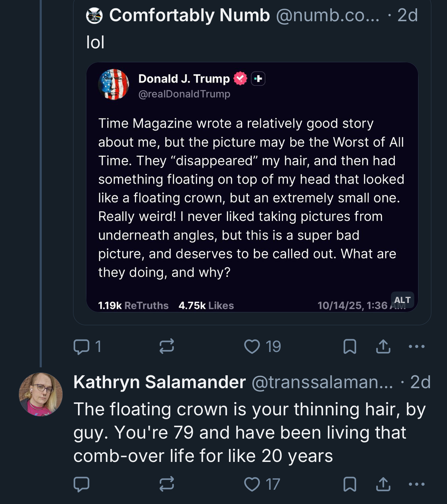Open the embedded Trump Truth Social screenshot
Screen dimensions: 447x504
point(252,187)
